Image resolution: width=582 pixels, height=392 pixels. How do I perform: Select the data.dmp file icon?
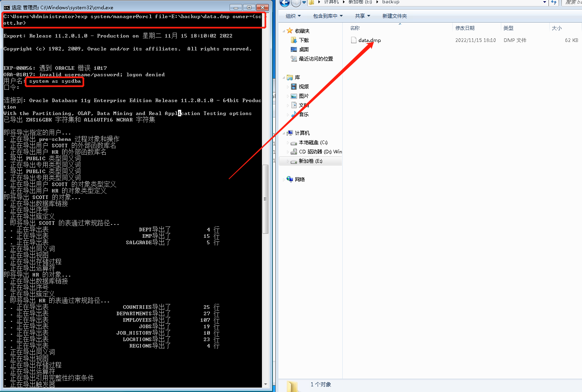[354, 40]
